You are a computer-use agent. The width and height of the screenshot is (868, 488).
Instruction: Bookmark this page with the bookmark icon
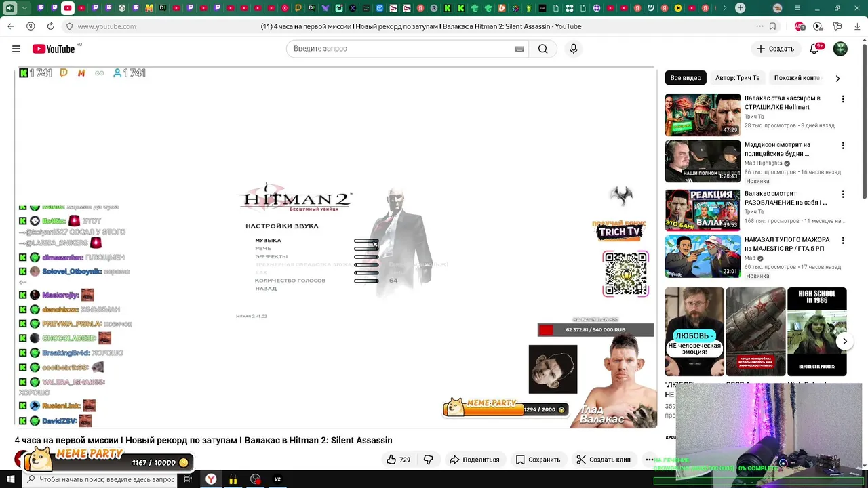[772, 26]
